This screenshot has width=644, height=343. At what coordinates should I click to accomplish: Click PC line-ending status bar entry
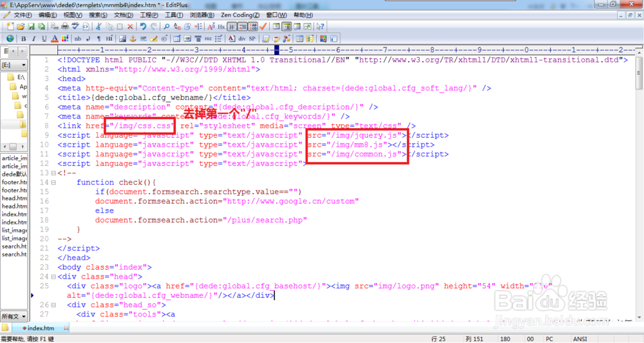tap(549, 339)
